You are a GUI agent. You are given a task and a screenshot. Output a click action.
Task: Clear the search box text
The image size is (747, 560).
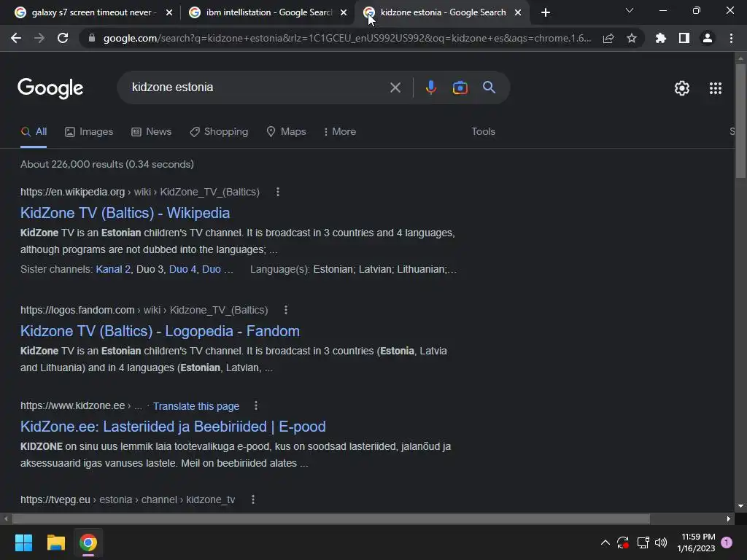click(395, 87)
